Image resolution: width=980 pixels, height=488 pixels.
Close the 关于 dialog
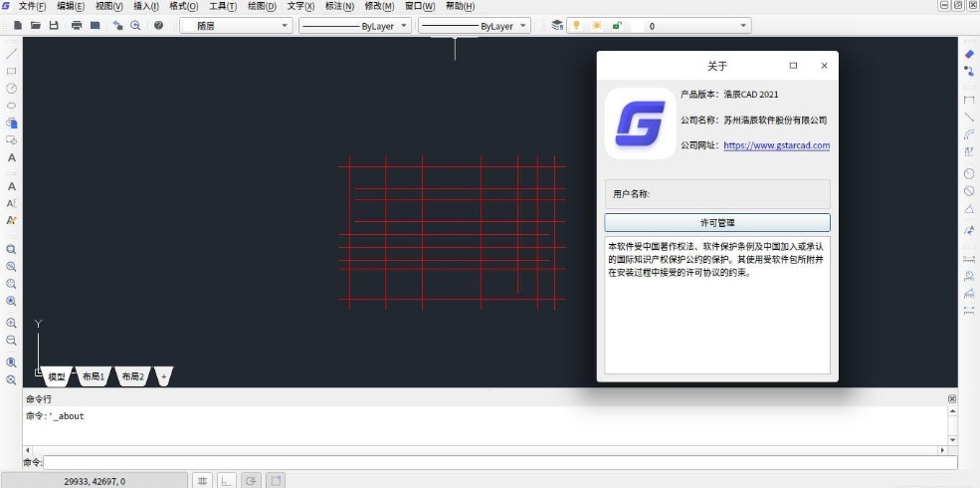pyautogui.click(x=824, y=66)
